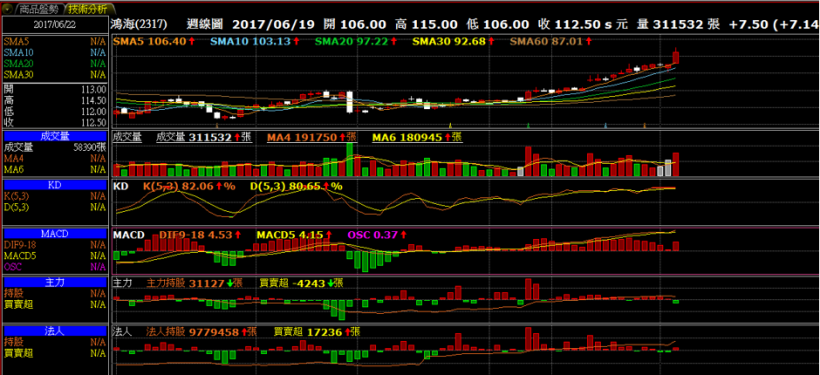The height and width of the screenshot is (375, 820).
Task: Select the 技術分析 tab
Action: [x=87, y=9]
